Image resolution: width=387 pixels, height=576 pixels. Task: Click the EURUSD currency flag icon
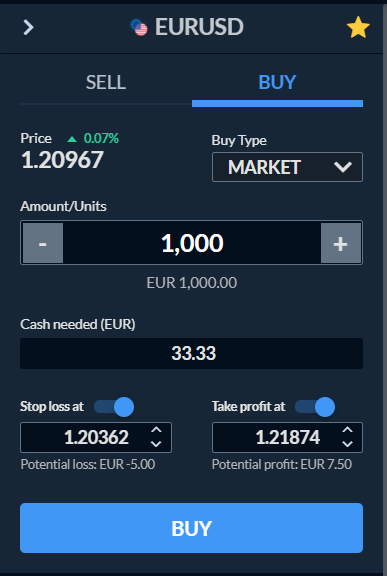click(x=139, y=27)
